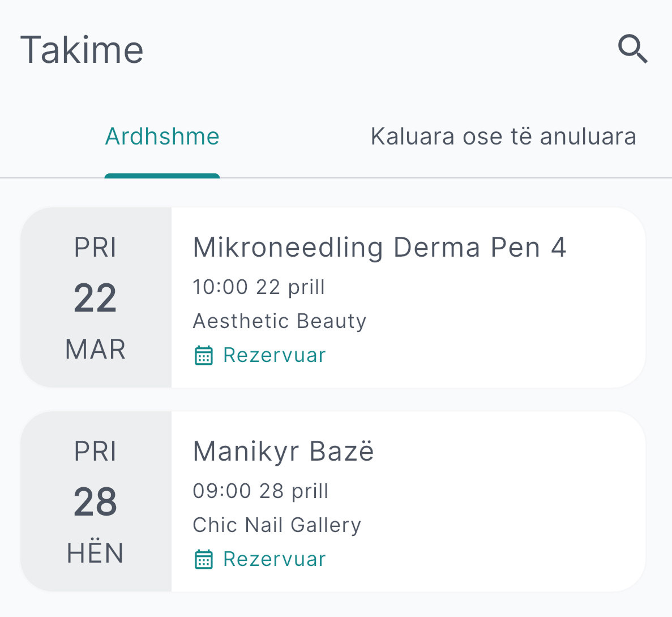Click the PRI label above 28

96,452
